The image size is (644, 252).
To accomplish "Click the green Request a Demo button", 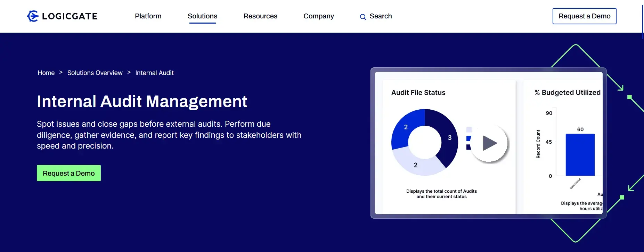I will 69,173.
